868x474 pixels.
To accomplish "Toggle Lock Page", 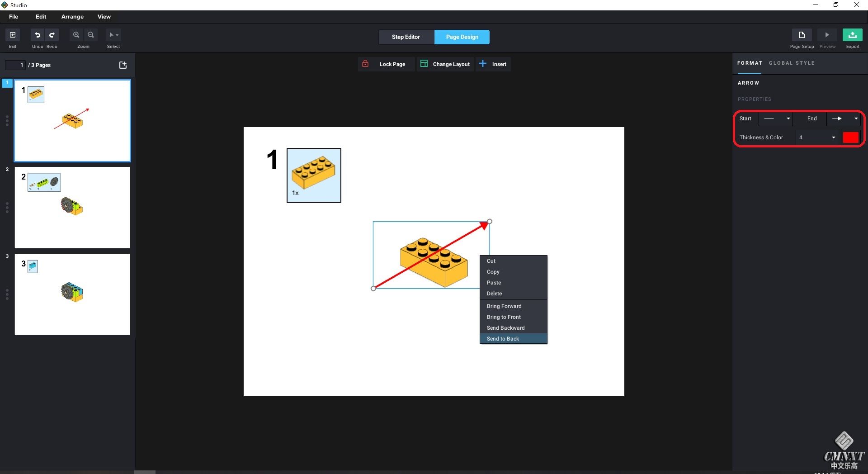I will 385,64.
